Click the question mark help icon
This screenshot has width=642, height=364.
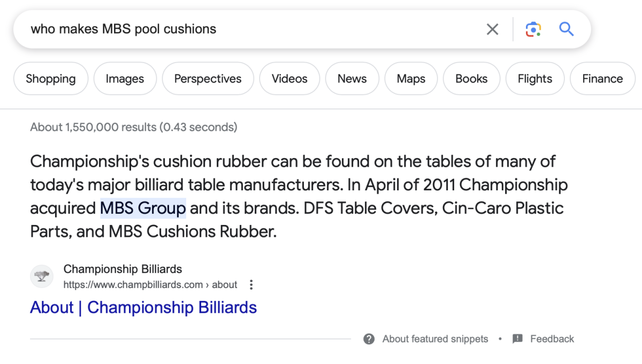pos(369,339)
